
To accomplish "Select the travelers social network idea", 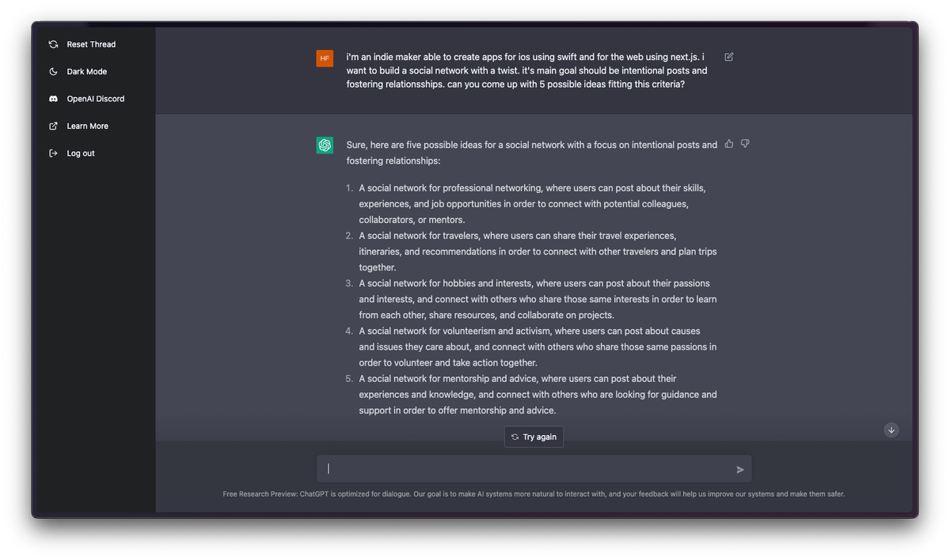I will point(538,252).
